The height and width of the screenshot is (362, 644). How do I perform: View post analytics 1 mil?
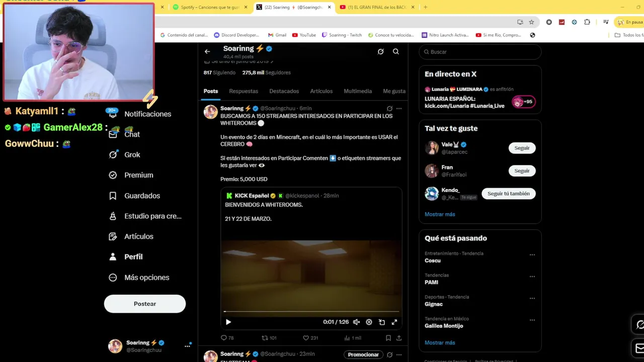352,338
